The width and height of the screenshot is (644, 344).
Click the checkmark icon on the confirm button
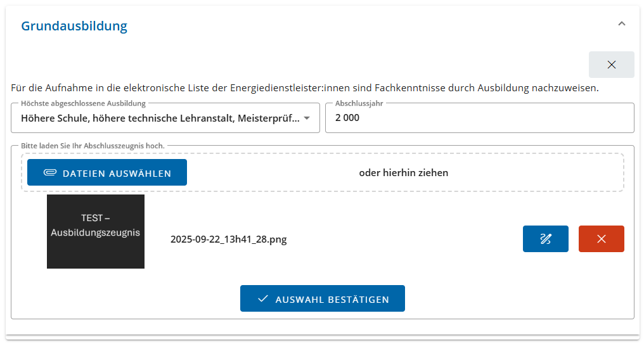click(x=263, y=299)
